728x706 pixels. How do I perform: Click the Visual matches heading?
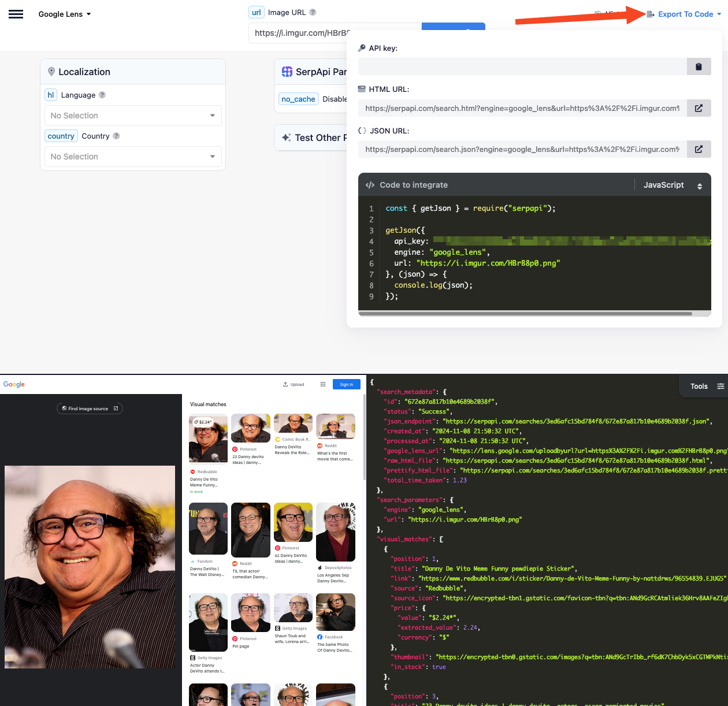click(x=208, y=404)
